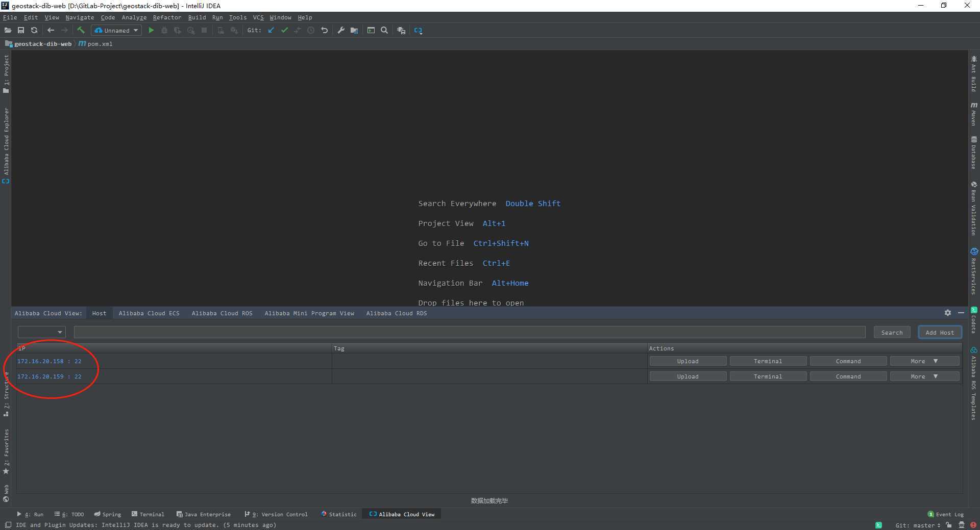
Task: Open RestServices side panel
Action: pos(974,271)
